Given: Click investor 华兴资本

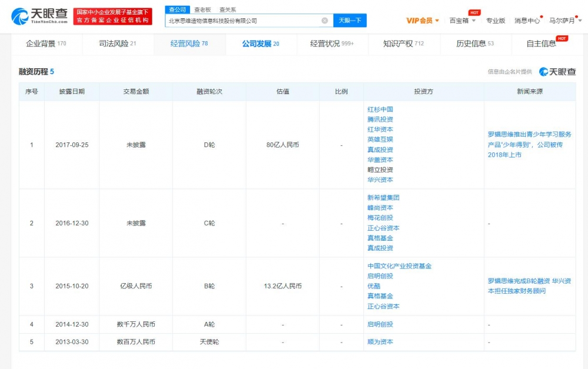Looking at the screenshot, I should point(380,180).
